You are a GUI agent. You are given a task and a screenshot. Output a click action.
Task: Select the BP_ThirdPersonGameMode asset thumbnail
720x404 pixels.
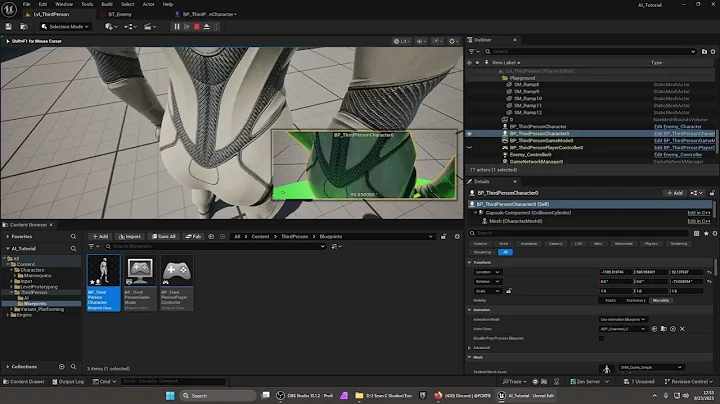point(140,283)
